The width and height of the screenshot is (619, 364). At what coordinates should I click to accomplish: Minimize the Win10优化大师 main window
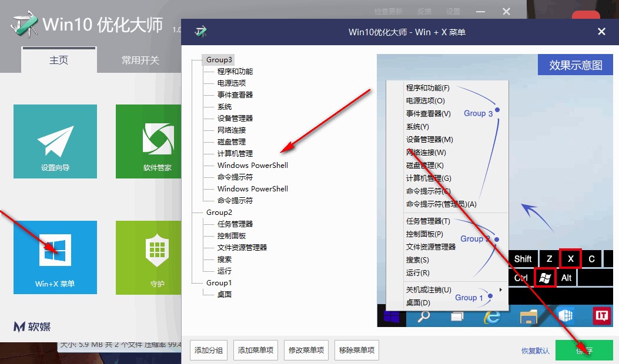click(x=480, y=12)
